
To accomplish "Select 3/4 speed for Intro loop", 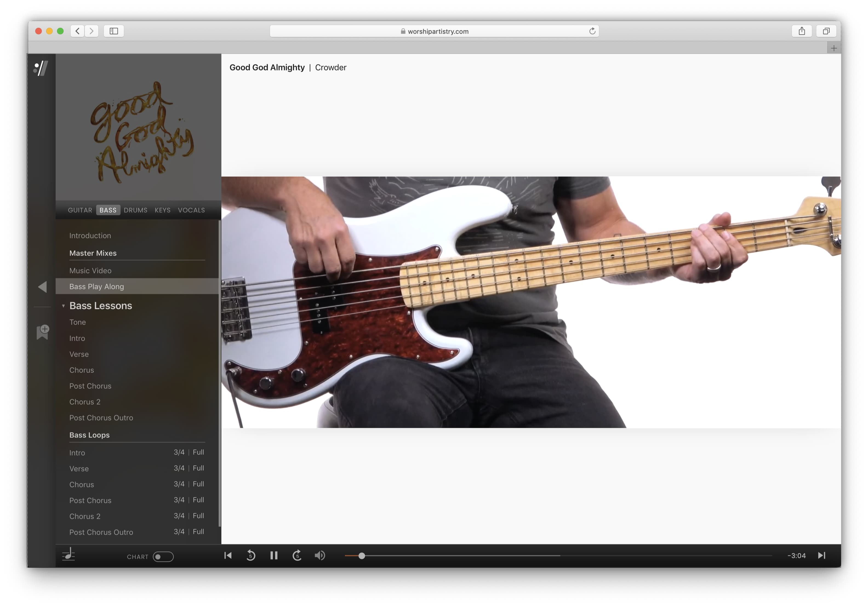I will pos(179,452).
